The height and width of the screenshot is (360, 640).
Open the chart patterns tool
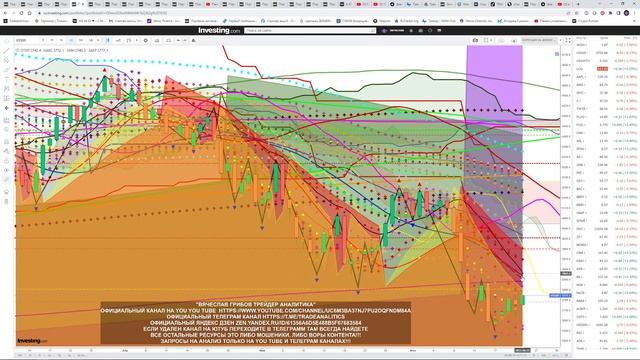click(x=6, y=89)
